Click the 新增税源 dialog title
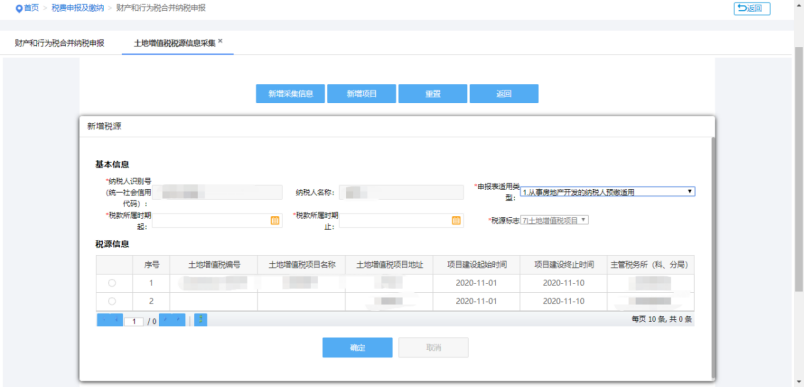This screenshot has width=804, height=387. click(x=104, y=126)
